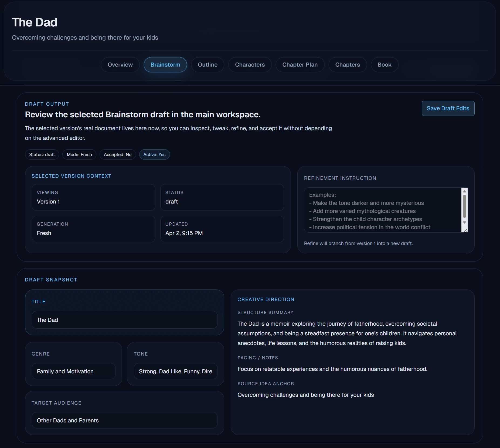
Task: Open the Chapter Plan tab
Action: click(300, 65)
